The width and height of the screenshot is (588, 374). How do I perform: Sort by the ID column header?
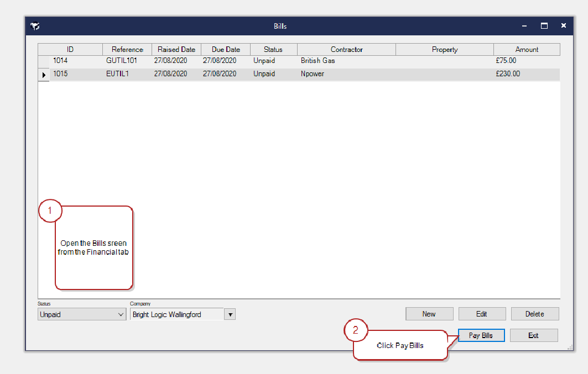point(70,50)
